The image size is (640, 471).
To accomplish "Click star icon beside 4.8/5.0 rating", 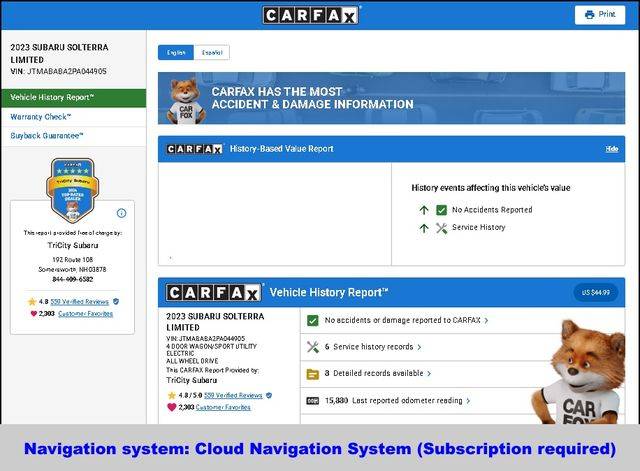I will (x=172, y=395).
